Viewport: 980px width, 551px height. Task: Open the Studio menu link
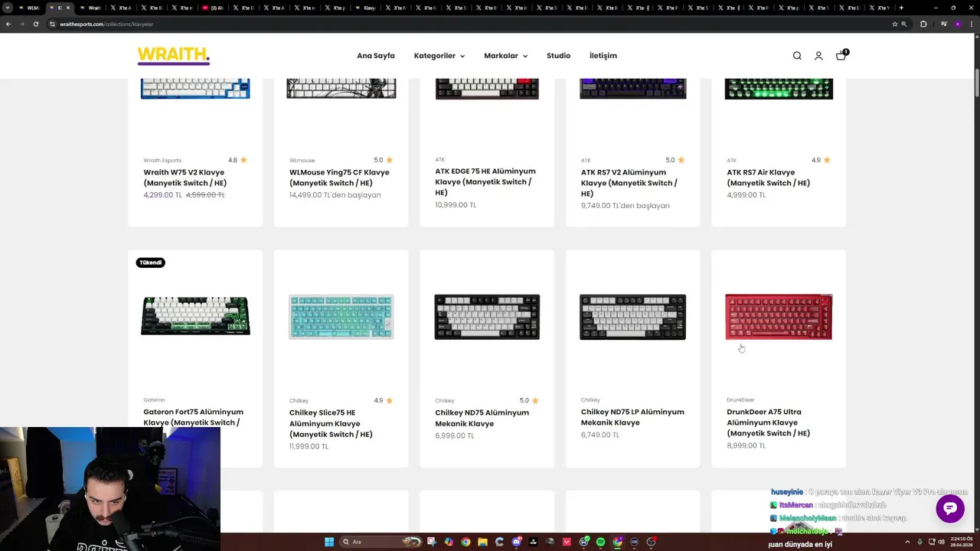click(x=558, y=56)
